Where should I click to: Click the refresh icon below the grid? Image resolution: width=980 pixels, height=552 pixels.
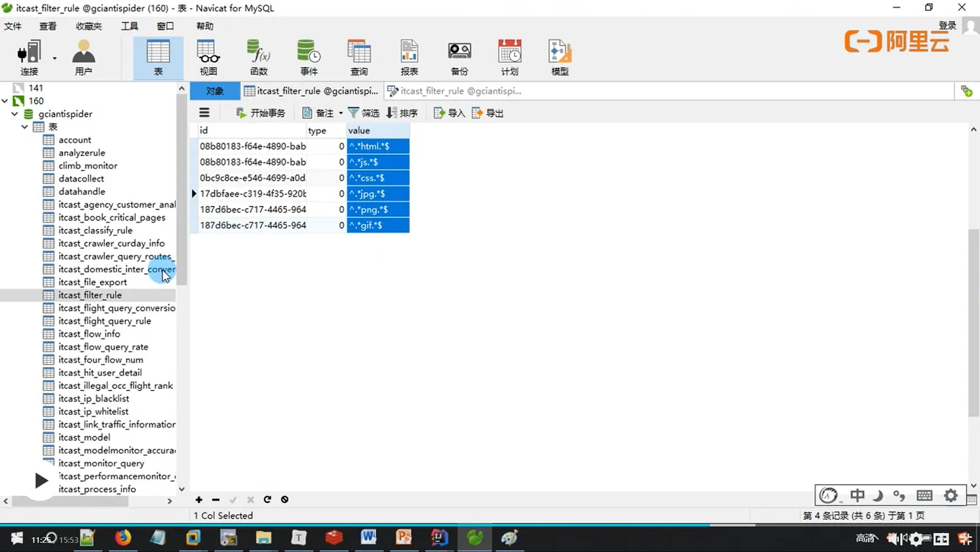(267, 499)
